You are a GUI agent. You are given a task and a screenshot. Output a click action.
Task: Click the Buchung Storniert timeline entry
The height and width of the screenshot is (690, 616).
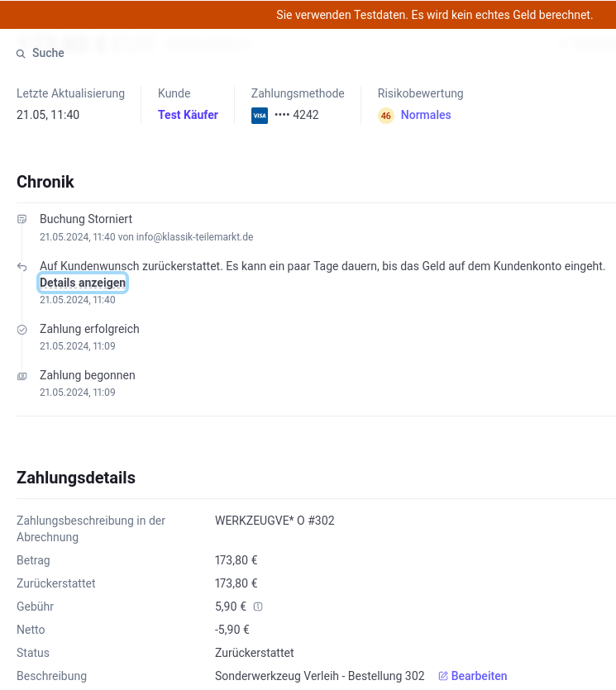pyautogui.click(x=86, y=219)
